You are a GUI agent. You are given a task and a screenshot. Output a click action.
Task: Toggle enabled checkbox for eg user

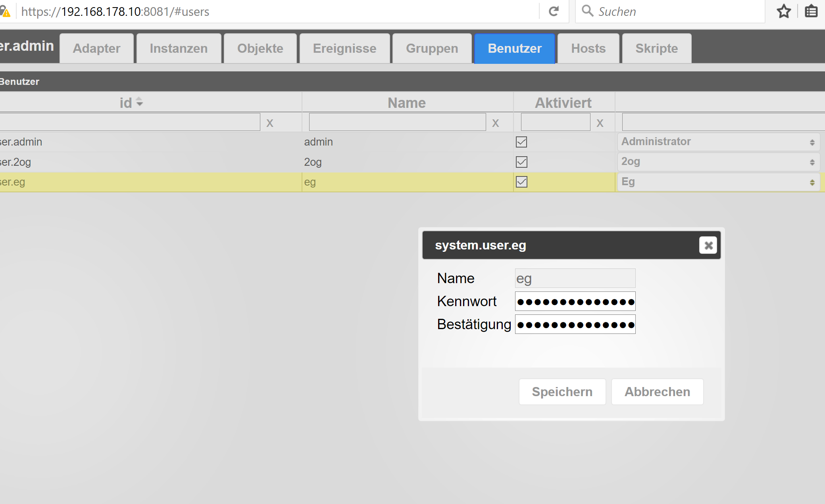(x=521, y=182)
